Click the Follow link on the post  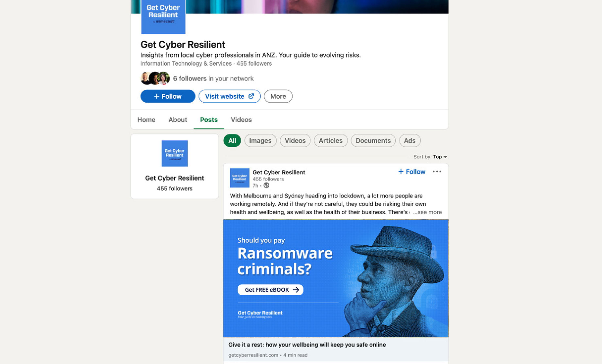pyautogui.click(x=412, y=172)
